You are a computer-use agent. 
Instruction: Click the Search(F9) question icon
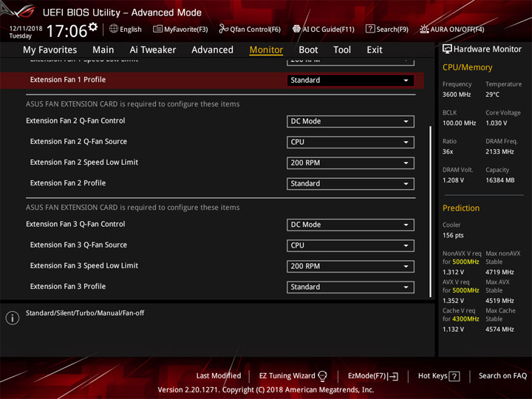370,29
